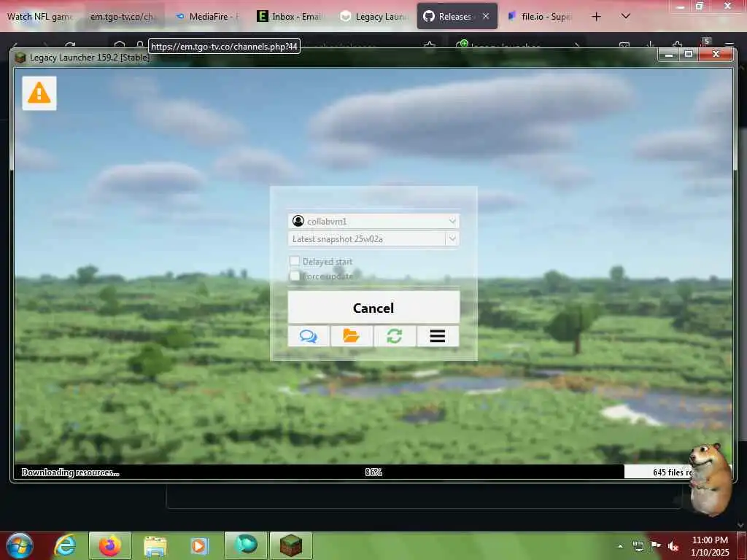This screenshot has width=747, height=560.
Task: Open the clock showing 11:00 PM
Action: pyautogui.click(x=710, y=546)
